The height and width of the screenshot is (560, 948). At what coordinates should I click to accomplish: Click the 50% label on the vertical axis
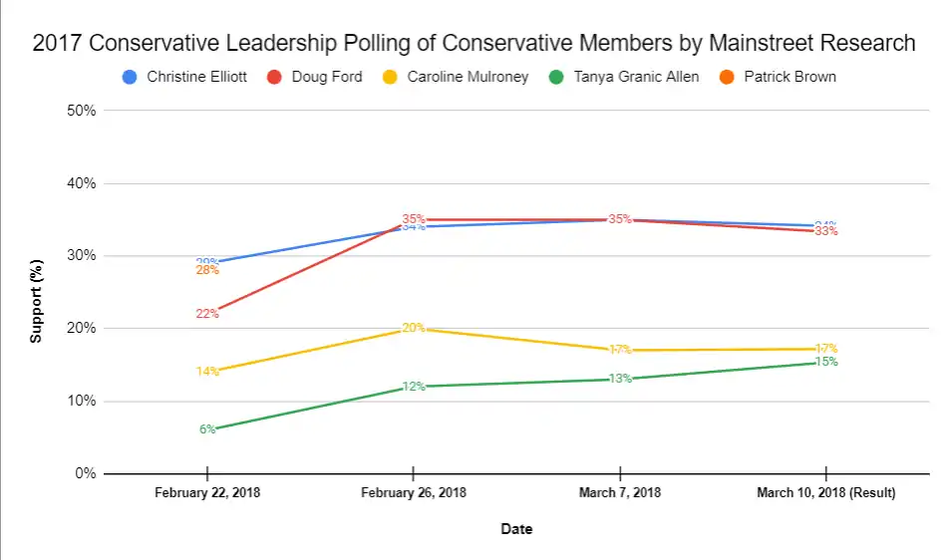pyautogui.click(x=81, y=111)
